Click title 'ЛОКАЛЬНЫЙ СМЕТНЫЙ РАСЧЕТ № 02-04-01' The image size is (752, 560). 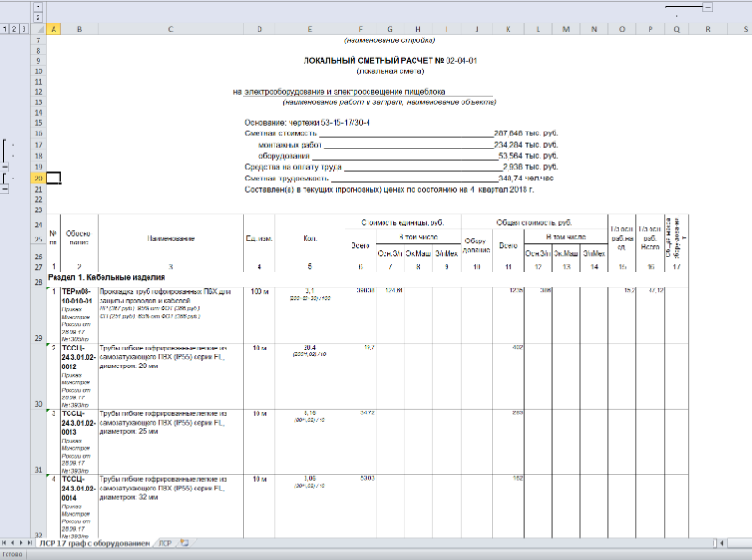[x=390, y=61]
